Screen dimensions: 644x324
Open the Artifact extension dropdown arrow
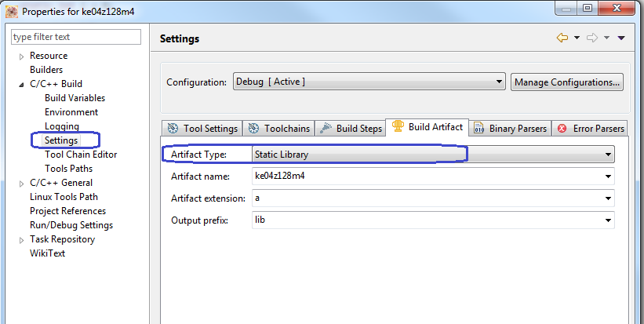[608, 198]
